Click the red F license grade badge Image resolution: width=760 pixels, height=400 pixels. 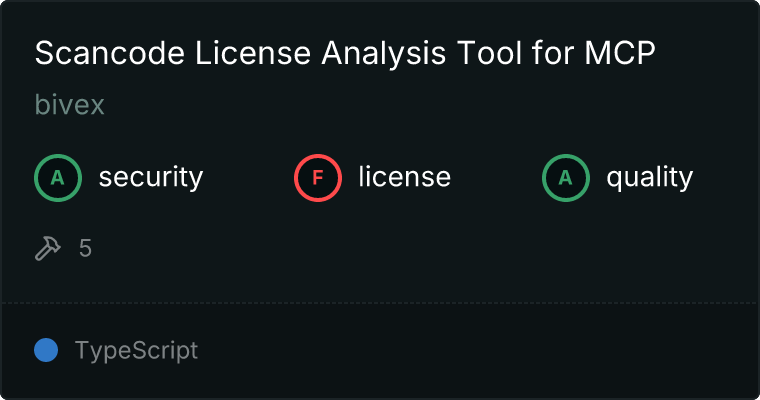point(318,178)
